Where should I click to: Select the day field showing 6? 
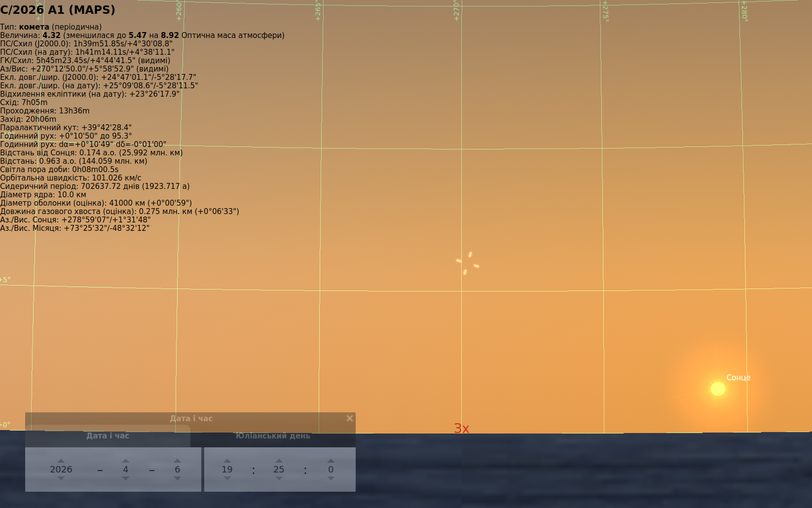pos(177,470)
